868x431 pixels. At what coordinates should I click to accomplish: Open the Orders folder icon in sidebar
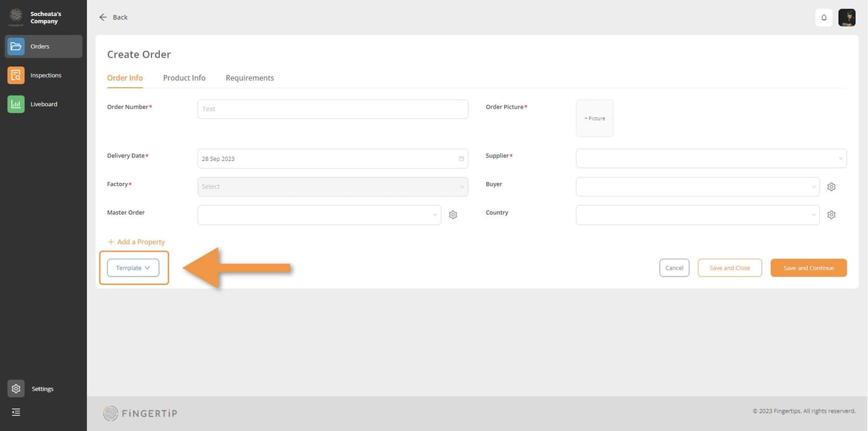pos(16,46)
